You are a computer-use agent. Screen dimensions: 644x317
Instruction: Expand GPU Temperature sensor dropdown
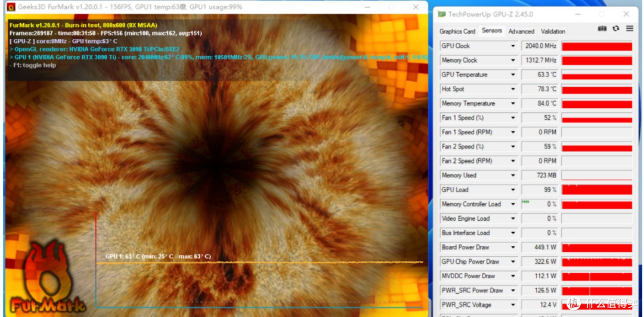click(513, 75)
